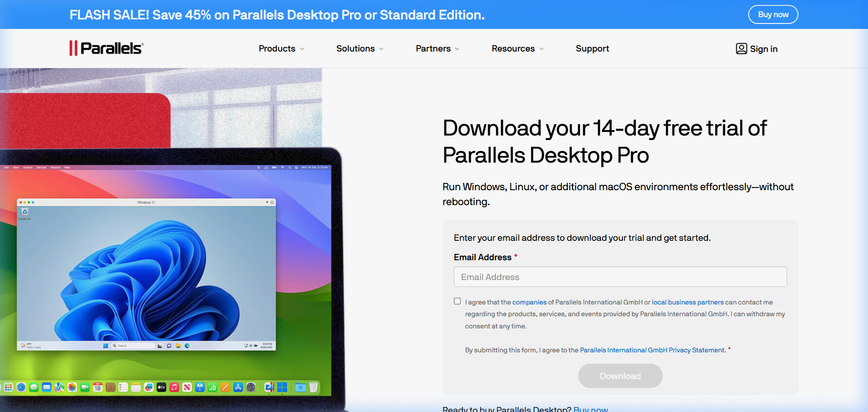Click the 'Enter your email address to download' text

(x=582, y=238)
